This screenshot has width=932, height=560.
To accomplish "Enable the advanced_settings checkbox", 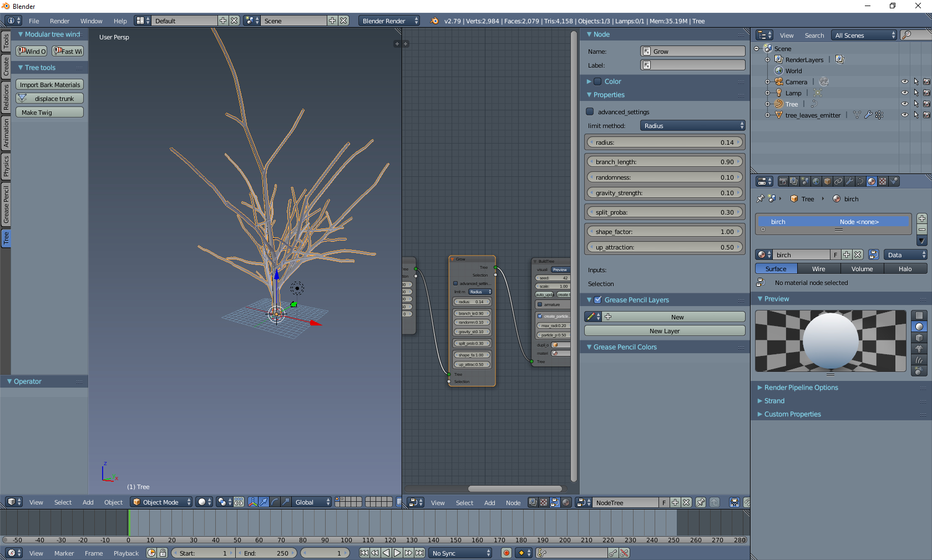I will (x=590, y=111).
